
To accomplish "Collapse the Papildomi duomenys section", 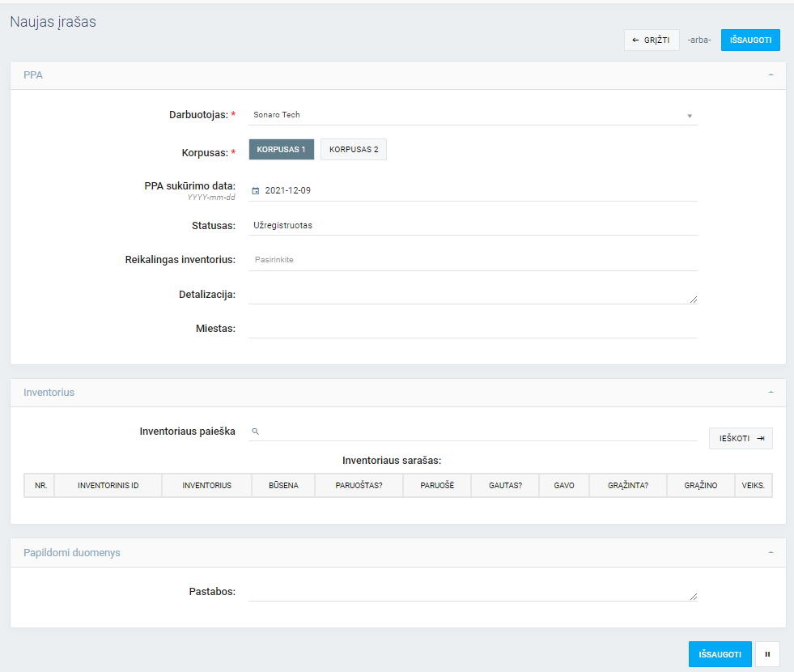I will pyautogui.click(x=771, y=553).
